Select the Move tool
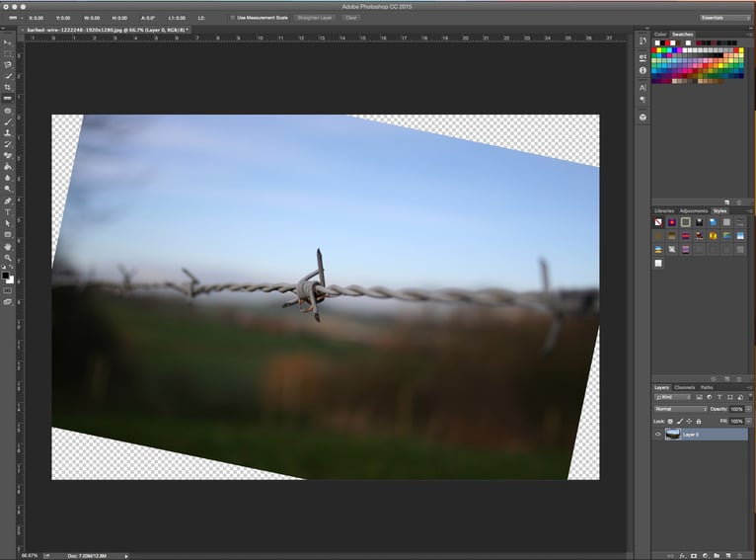The width and height of the screenshot is (756, 560). 8,42
